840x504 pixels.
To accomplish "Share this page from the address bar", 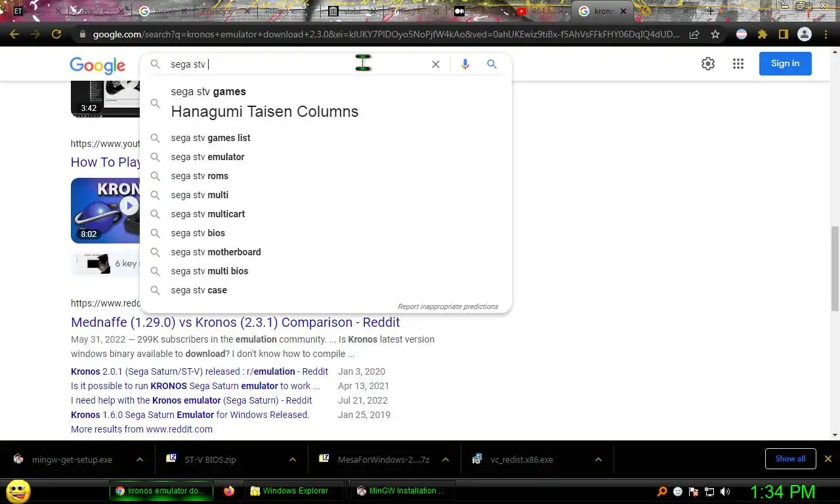I will (694, 35).
